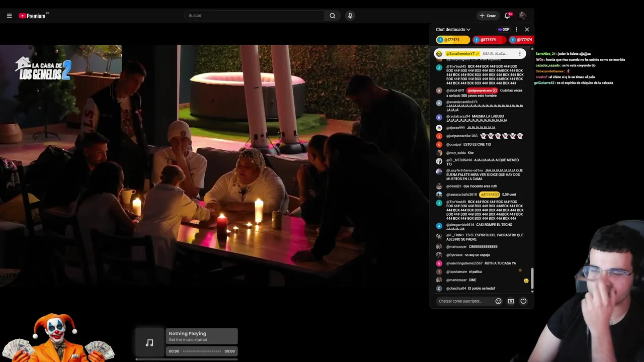Click username @jurlpascarella1083
Screen dimensions: 644x362
[x=462, y=136]
